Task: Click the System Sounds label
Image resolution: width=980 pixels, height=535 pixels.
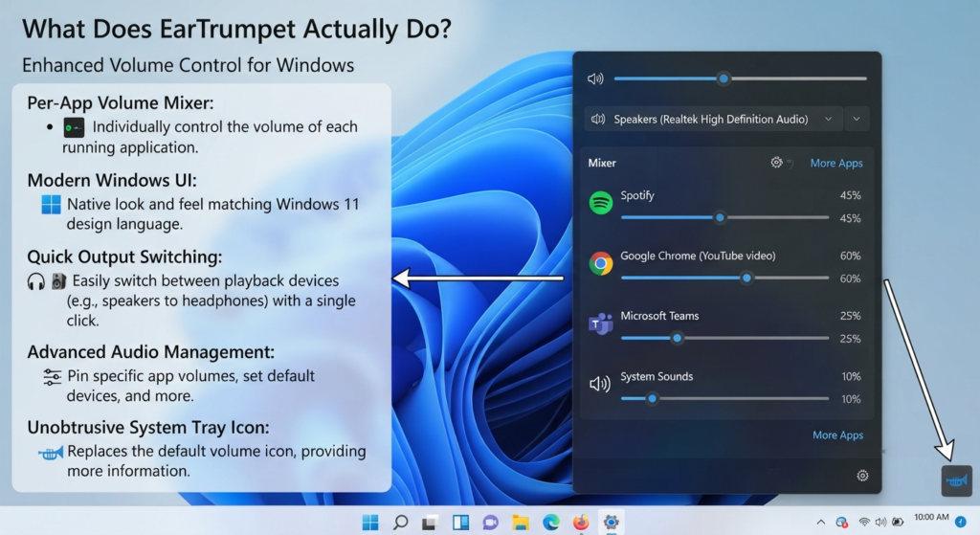Action: 657,376
